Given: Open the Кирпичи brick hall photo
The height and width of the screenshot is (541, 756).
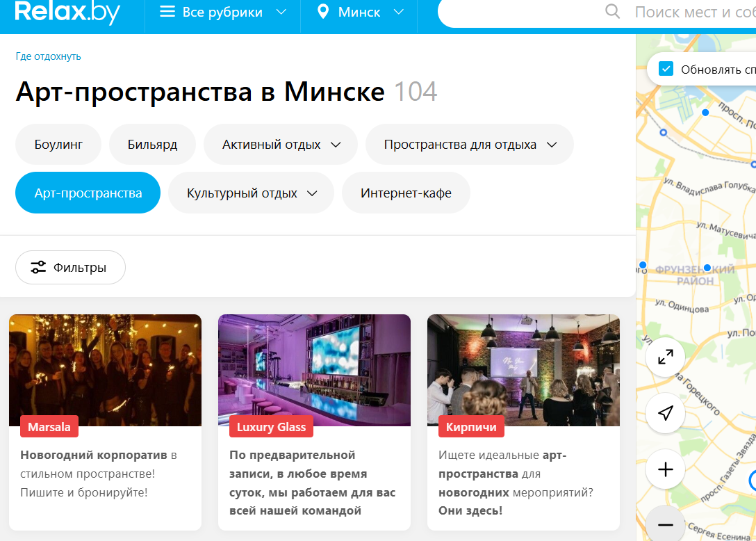Looking at the screenshot, I should pyautogui.click(x=524, y=370).
